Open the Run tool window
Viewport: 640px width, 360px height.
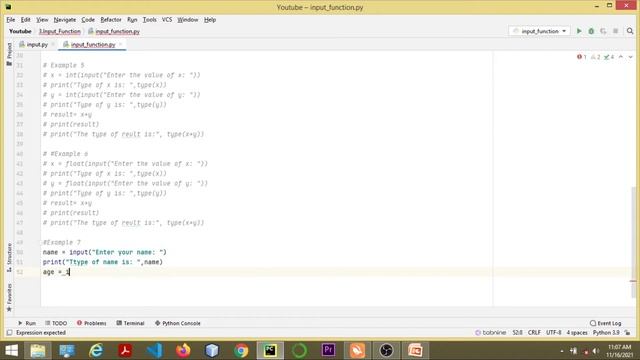coord(27,323)
